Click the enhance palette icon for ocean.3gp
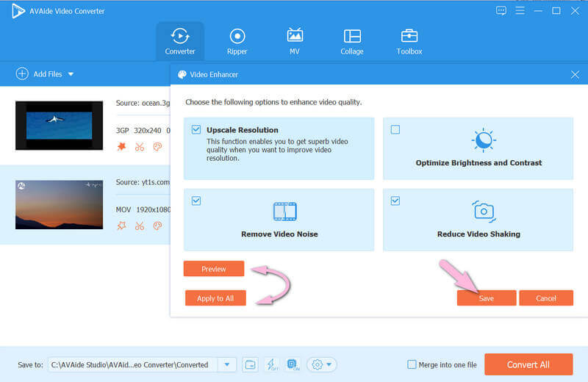The height and width of the screenshot is (382, 588). (157, 147)
